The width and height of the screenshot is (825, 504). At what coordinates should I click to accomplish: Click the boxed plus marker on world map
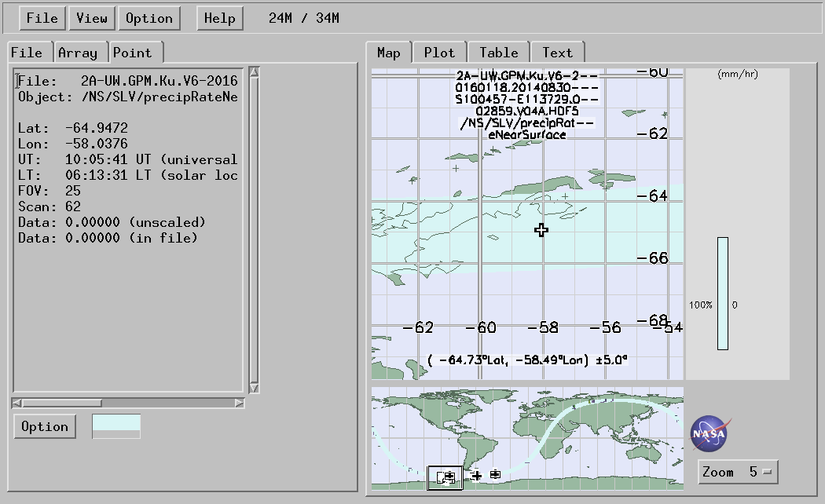point(495,475)
